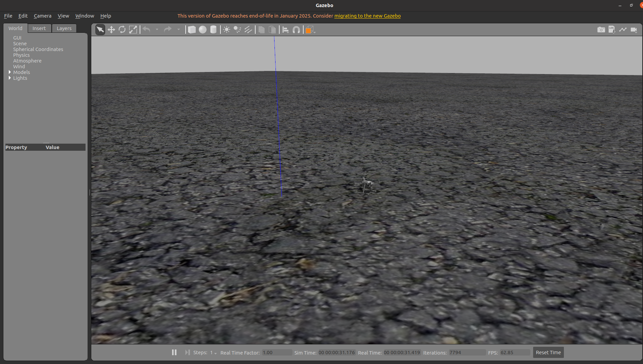Add a point light to the scene
Viewport: 643px width, 364px height.
pos(226,29)
